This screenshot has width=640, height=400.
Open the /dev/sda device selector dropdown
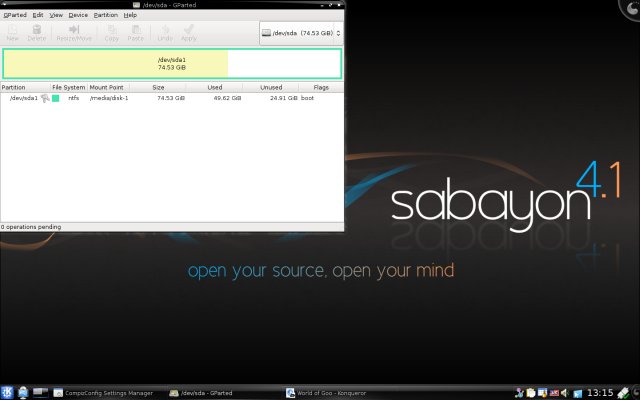coord(301,33)
